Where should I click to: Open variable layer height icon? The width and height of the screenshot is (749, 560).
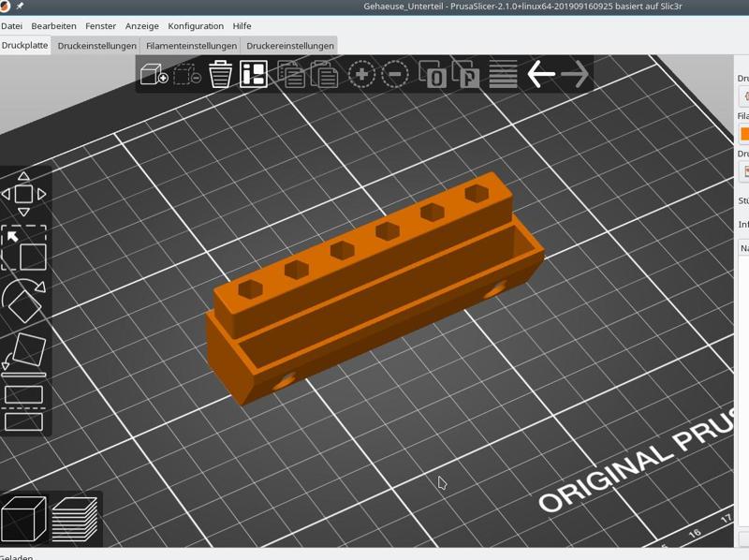pos(503,74)
